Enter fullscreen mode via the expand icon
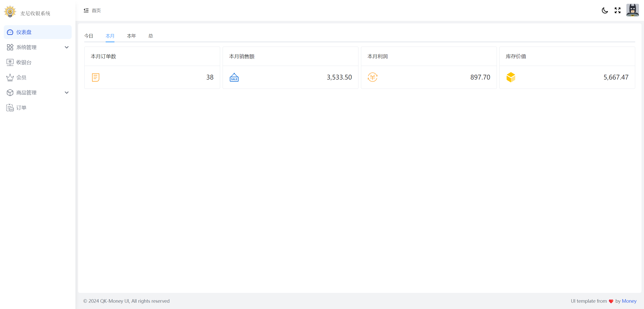 [x=618, y=10]
